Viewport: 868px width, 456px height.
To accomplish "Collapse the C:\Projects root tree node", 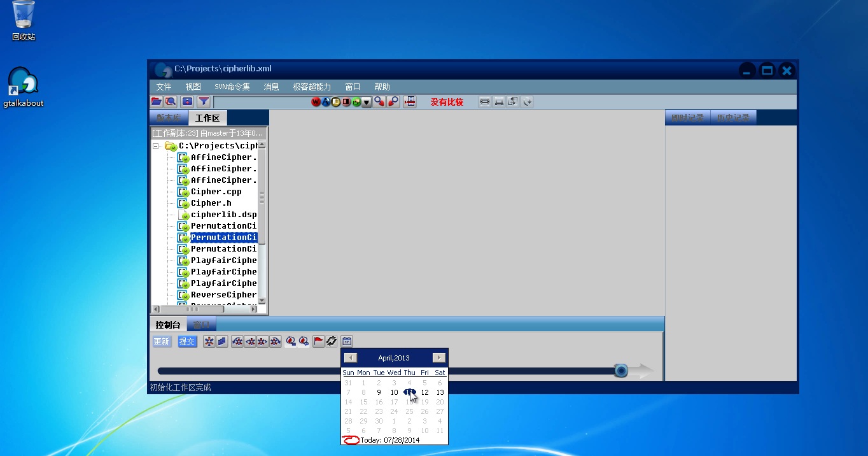I will pyautogui.click(x=156, y=146).
